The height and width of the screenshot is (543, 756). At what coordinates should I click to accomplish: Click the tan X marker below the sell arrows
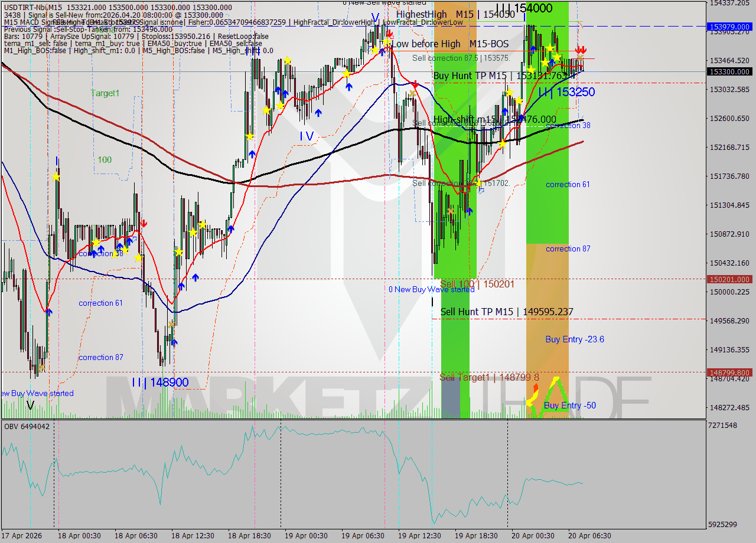pyautogui.click(x=582, y=57)
